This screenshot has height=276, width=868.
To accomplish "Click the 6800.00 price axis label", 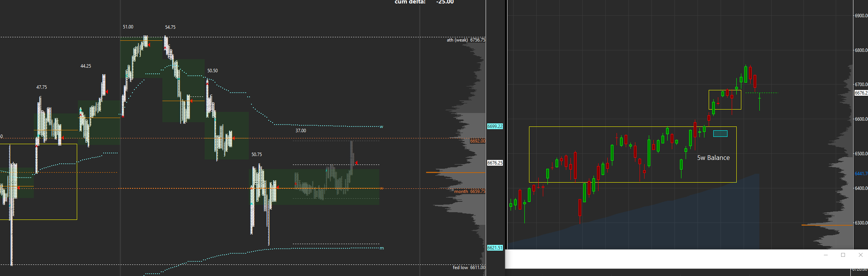I will [x=860, y=50].
